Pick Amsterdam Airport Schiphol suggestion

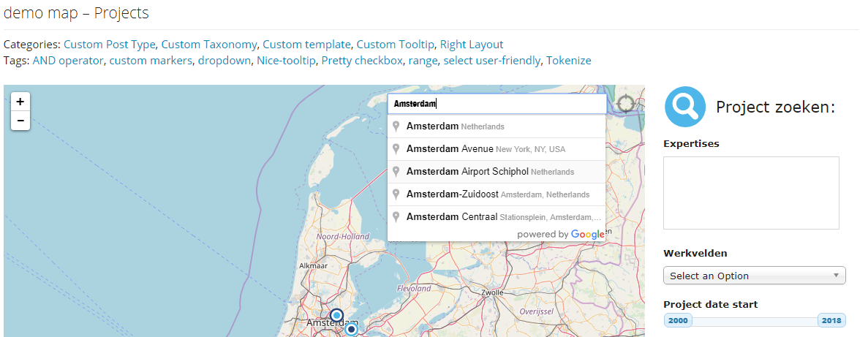490,172
